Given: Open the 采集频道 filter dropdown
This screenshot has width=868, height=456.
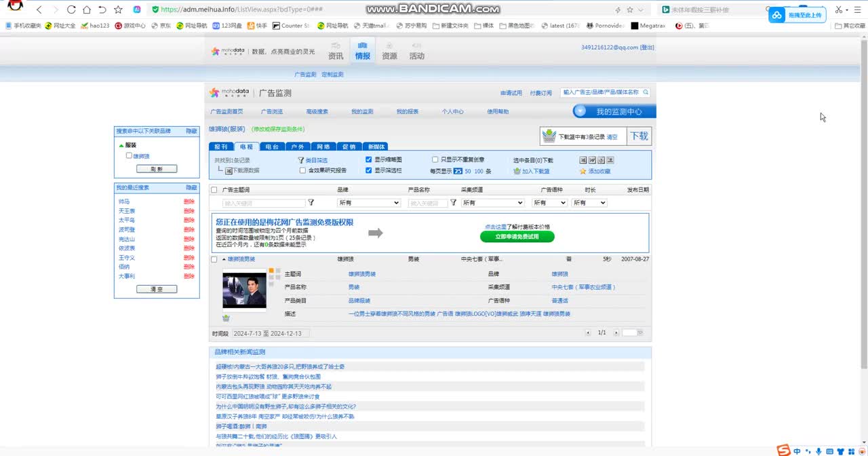Looking at the screenshot, I should 493,202.
